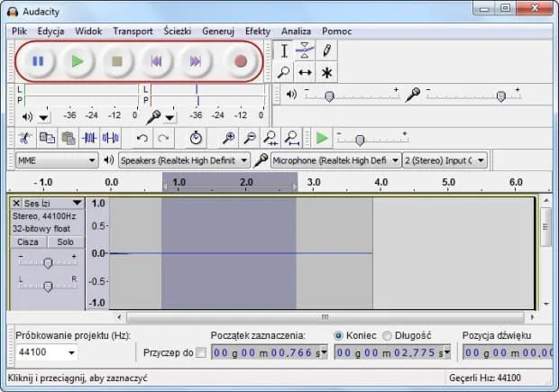Cut selection with the scissors icon

click(25, 138)
